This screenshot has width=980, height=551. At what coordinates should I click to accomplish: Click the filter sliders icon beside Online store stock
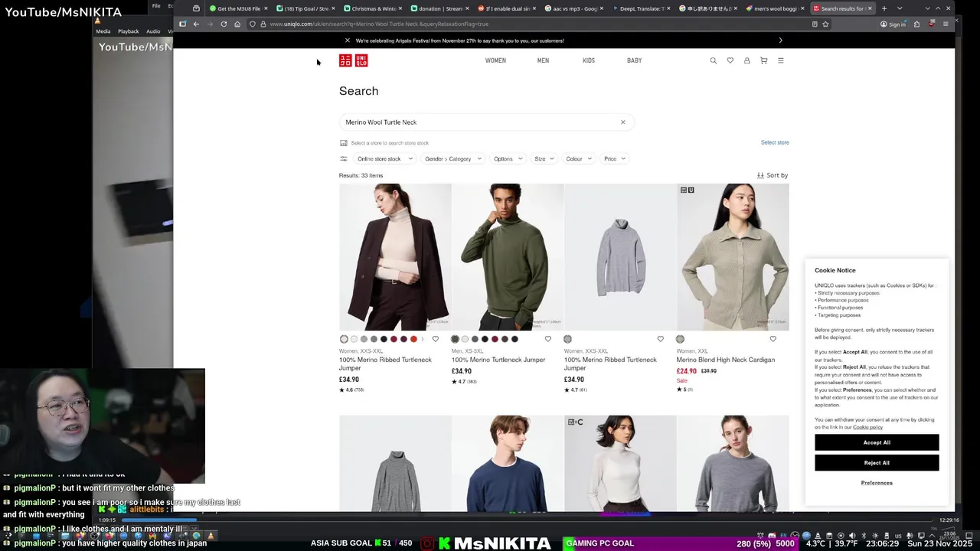tap(343, 158)
